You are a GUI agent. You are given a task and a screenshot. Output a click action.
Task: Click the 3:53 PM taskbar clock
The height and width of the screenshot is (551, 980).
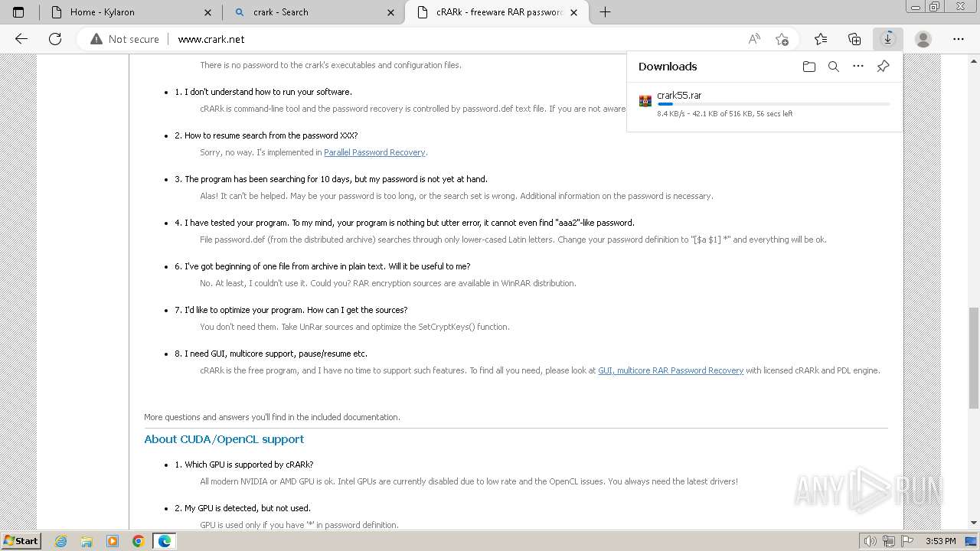[940, 541]
